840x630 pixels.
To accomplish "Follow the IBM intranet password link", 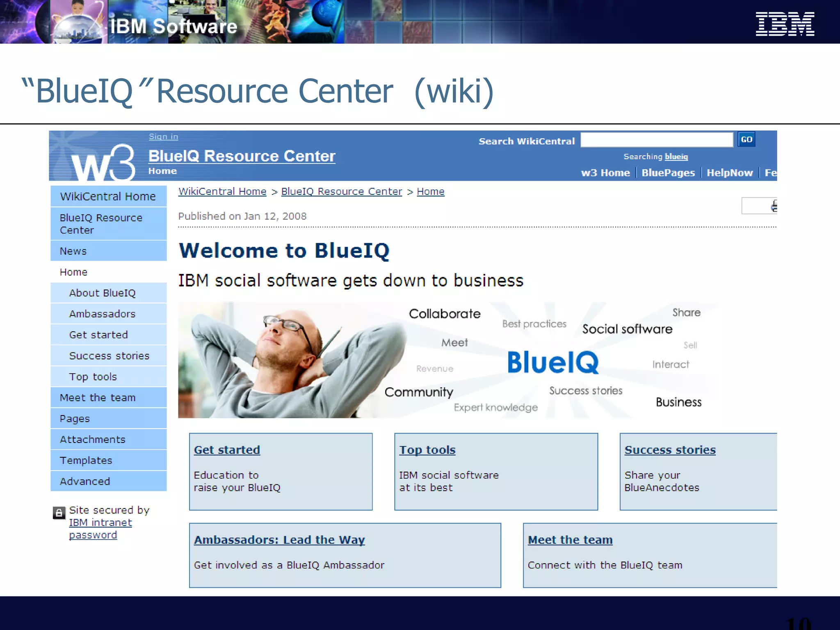I will (x=100, y=529).
